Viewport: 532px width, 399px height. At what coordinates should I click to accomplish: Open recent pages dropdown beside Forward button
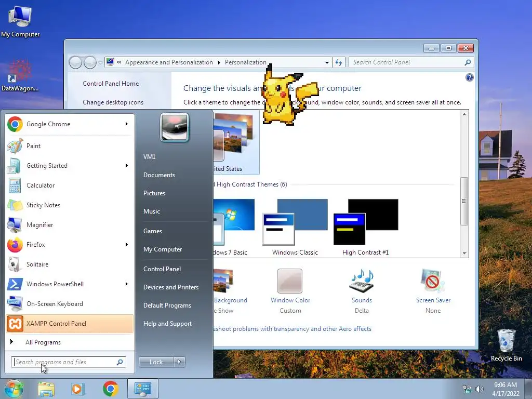[x=100, y=63]
